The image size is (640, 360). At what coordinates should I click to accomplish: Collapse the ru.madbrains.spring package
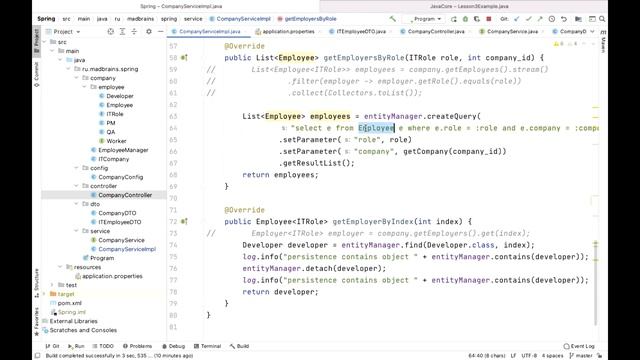[69, 69]
